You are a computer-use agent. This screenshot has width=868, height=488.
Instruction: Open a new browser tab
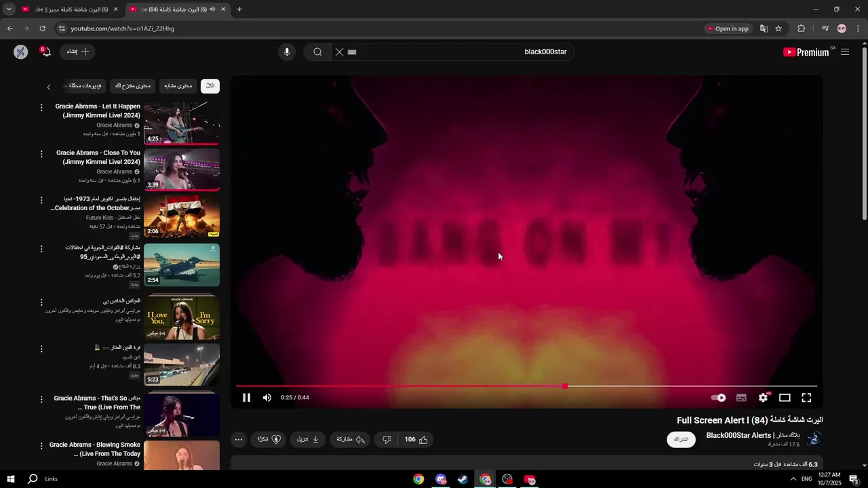tap(239, 9)
